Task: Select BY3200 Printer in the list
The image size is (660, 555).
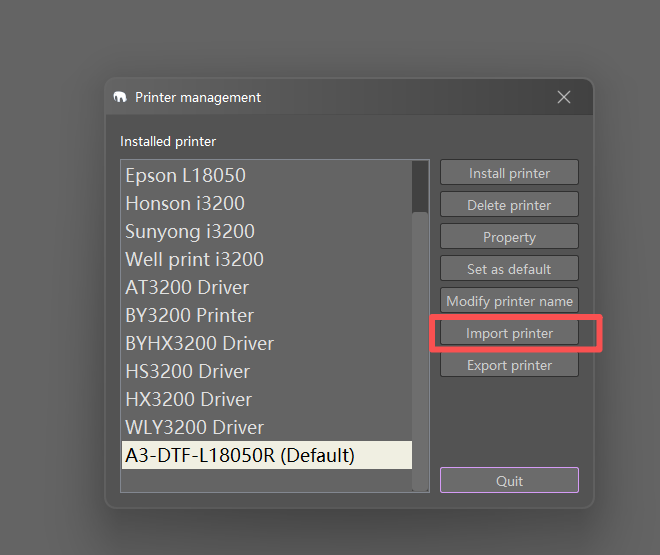Action: click(x=266, y=315)
